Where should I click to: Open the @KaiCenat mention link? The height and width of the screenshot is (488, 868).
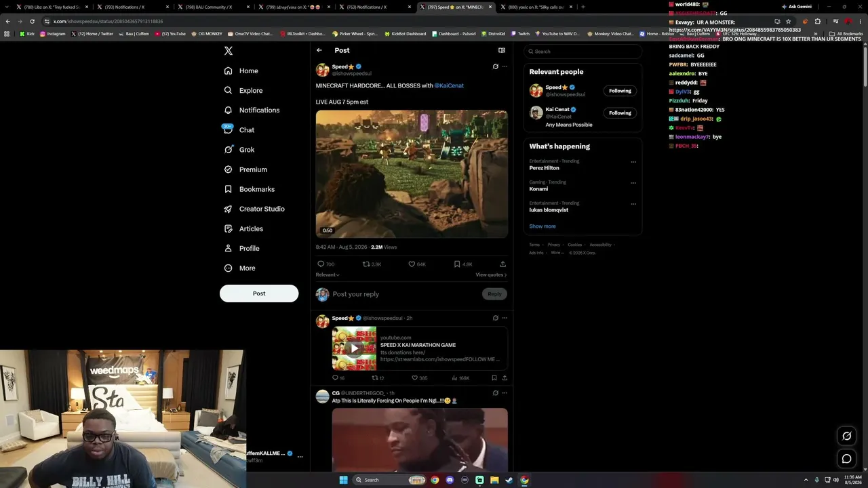(449, 85)
